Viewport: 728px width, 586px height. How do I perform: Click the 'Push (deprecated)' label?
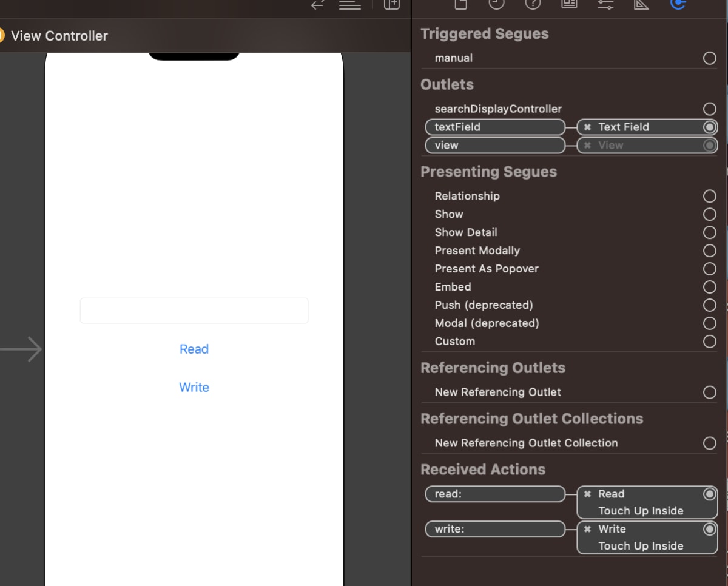[x=484, y=305]
